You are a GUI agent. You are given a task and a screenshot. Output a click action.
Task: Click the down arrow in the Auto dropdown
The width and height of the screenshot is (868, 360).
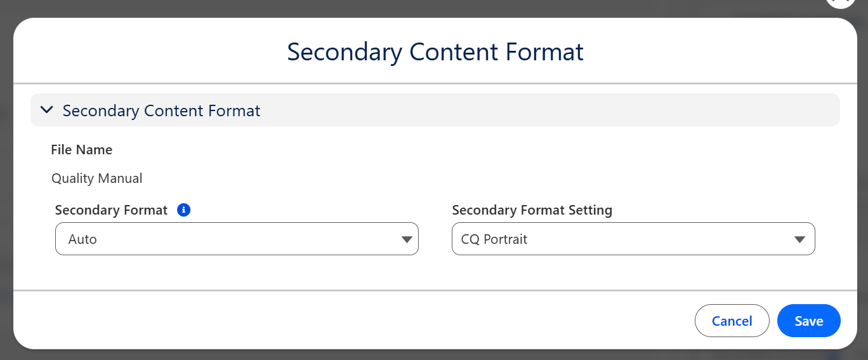click(407, 239)
